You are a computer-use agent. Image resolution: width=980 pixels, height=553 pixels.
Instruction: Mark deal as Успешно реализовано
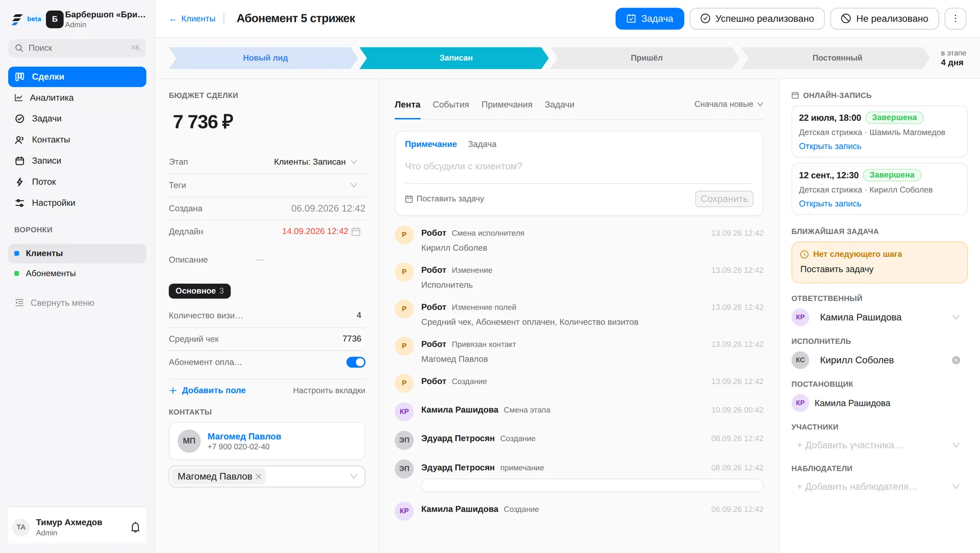coord(757,19)
